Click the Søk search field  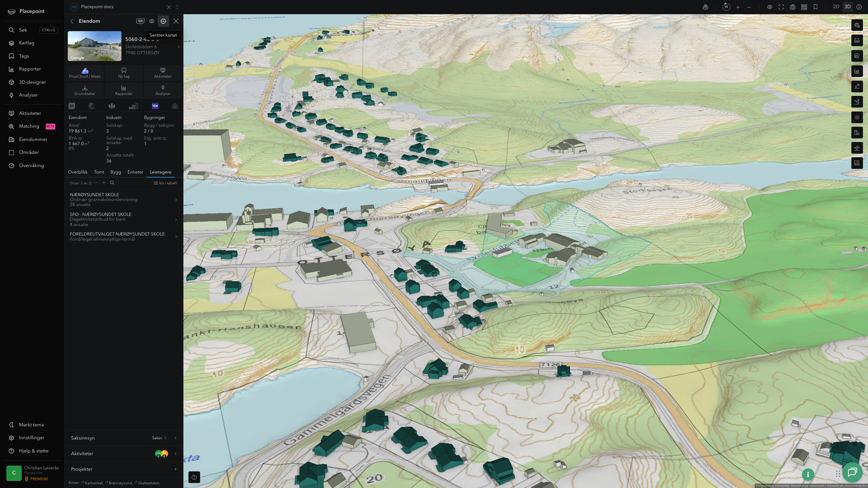click(32, 30)
